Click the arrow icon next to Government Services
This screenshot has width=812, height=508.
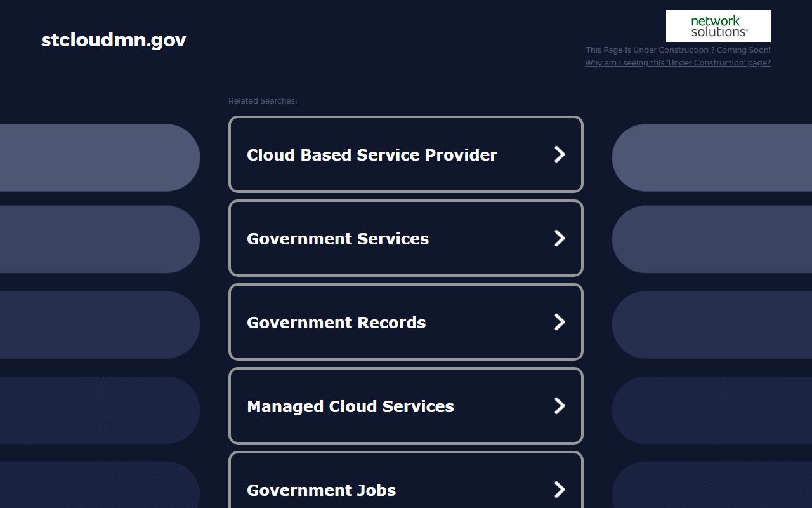pyautogui.click(x=559, y=238)
